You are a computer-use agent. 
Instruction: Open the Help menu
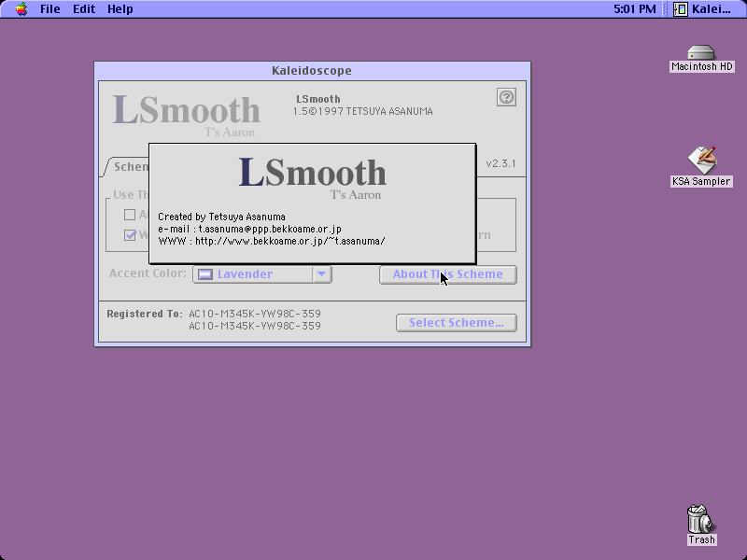click(x=120, y=9)
